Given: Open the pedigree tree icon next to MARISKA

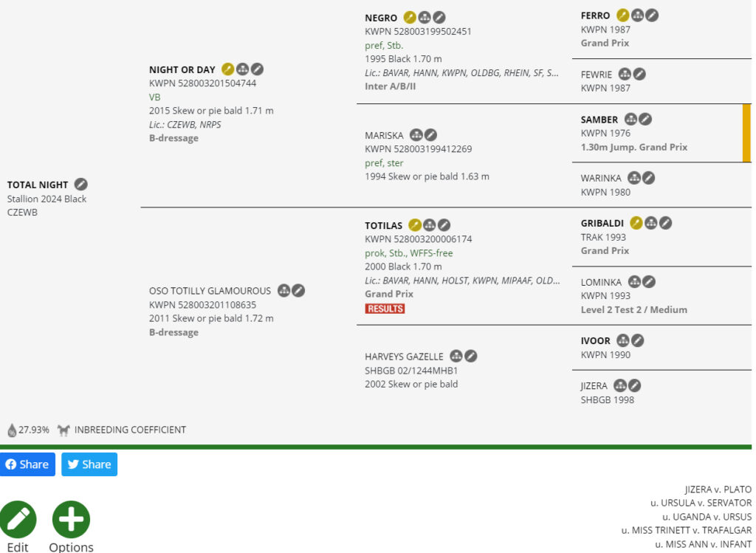Looking at the screenshot, I should pyautogui.click(x=416, y=135).
